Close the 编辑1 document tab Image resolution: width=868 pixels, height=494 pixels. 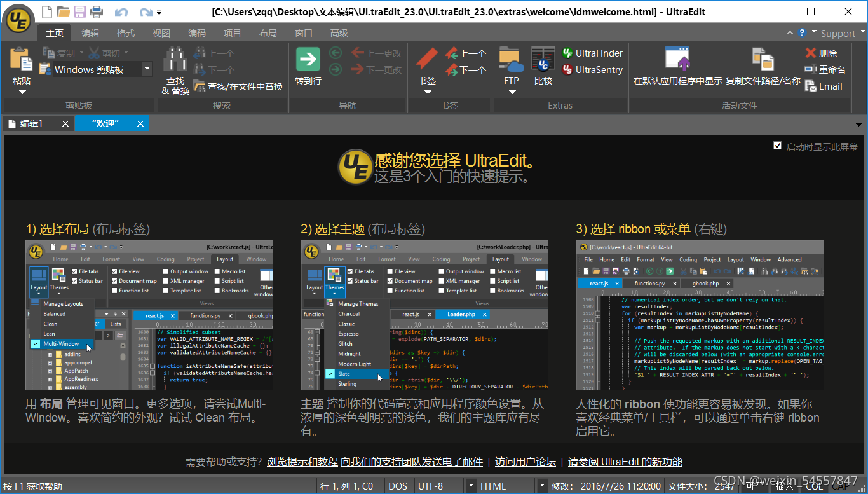tap(65, 123)
